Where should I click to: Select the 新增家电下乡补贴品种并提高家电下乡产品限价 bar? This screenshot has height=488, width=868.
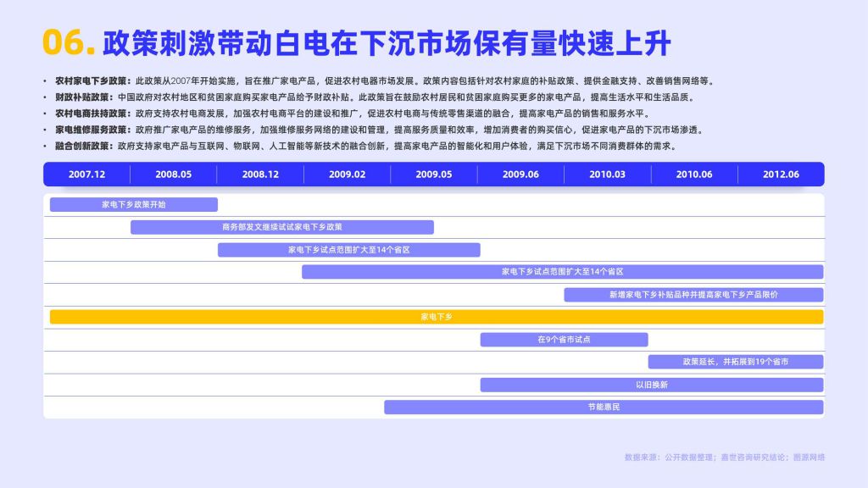click(x=693, y=295)
